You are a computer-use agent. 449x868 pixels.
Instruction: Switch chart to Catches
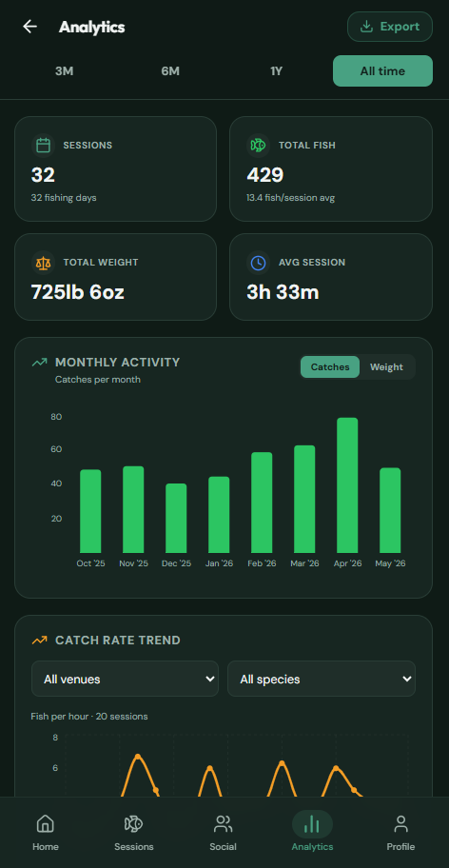click(x=330, y=367)
